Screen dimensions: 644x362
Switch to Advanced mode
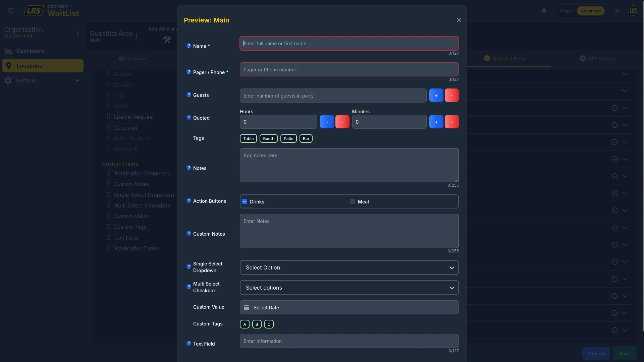[591, 11]
